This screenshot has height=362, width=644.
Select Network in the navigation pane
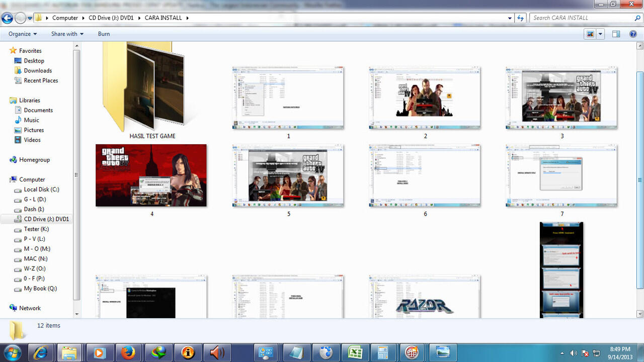point(25,308)
